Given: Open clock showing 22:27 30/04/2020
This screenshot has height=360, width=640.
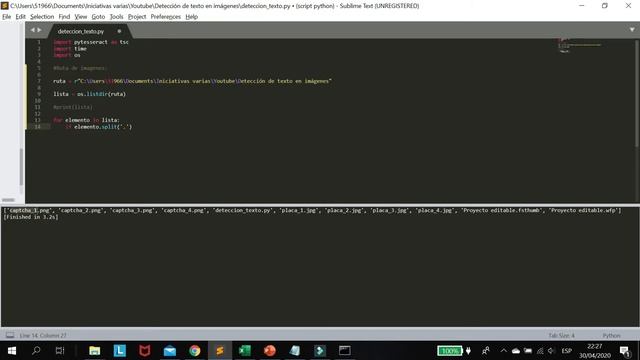Looking at the screenshot, I should (595, 351).
